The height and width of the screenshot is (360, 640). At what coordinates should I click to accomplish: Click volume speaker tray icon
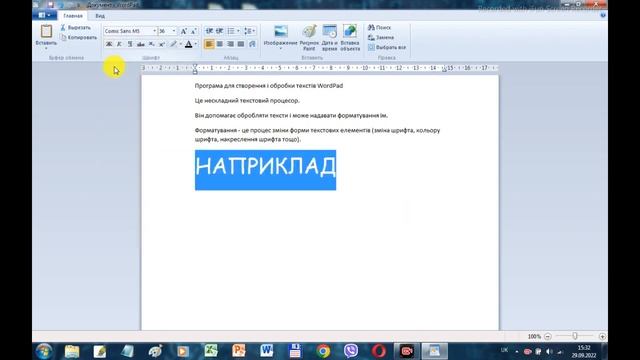point(549,351)
